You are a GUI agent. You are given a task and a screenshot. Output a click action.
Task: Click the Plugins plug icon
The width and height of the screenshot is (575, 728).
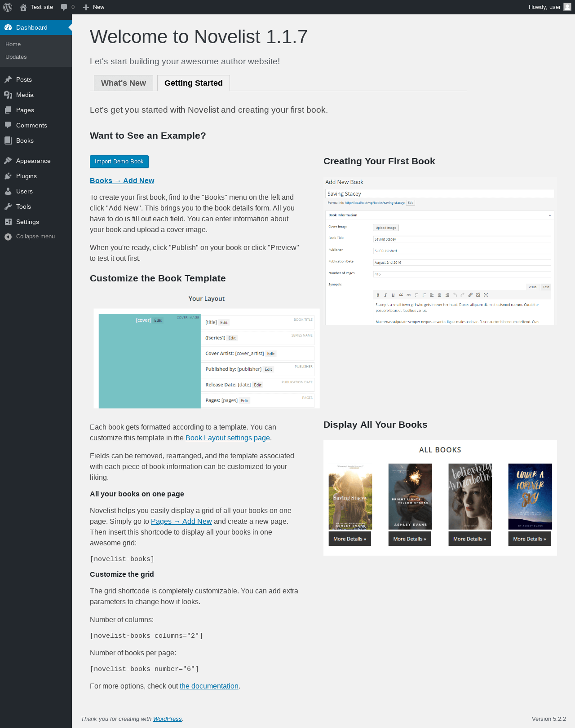tap(8, 176)
